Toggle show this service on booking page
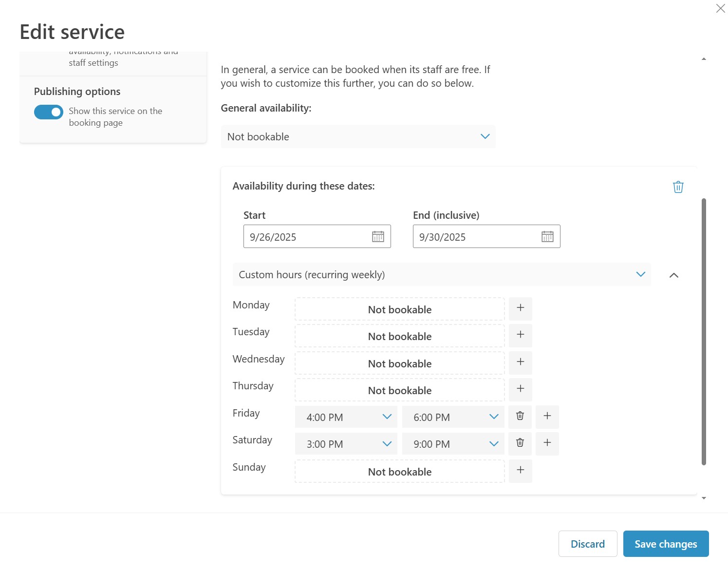The image size is (728, 572). pyautogui.click(x=49, y=112)
